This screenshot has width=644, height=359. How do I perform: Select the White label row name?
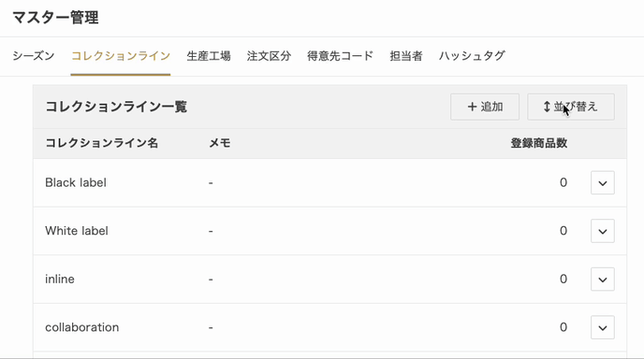click(77, 231)
